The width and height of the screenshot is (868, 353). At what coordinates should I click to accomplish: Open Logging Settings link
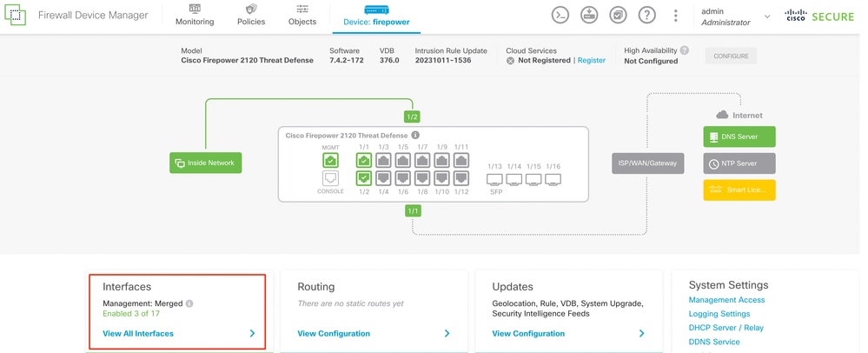tap(719, 314)
